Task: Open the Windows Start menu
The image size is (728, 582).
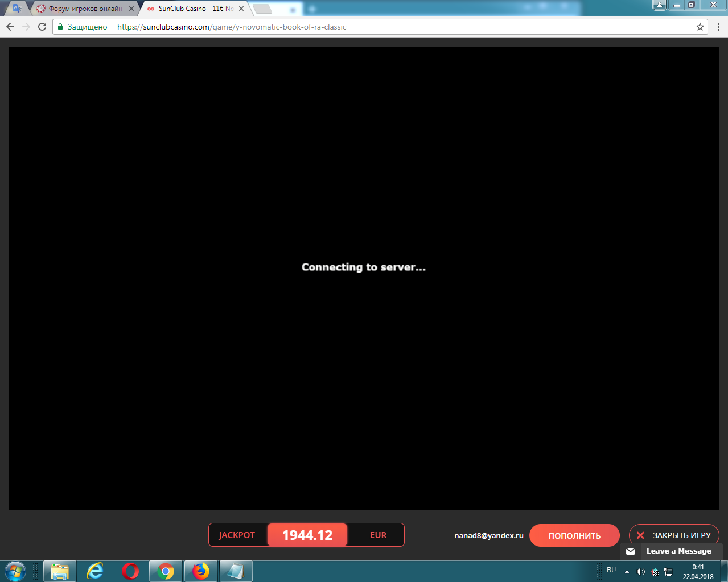Action: [x=15, y=571]
